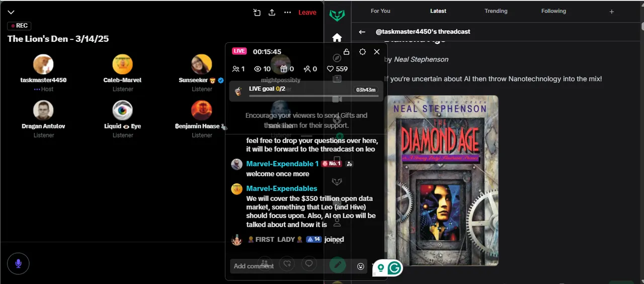This screenshot has height=284, width=644.
Task: Click the Neal Stephenson author text
Action: click(x=421, y=59)
